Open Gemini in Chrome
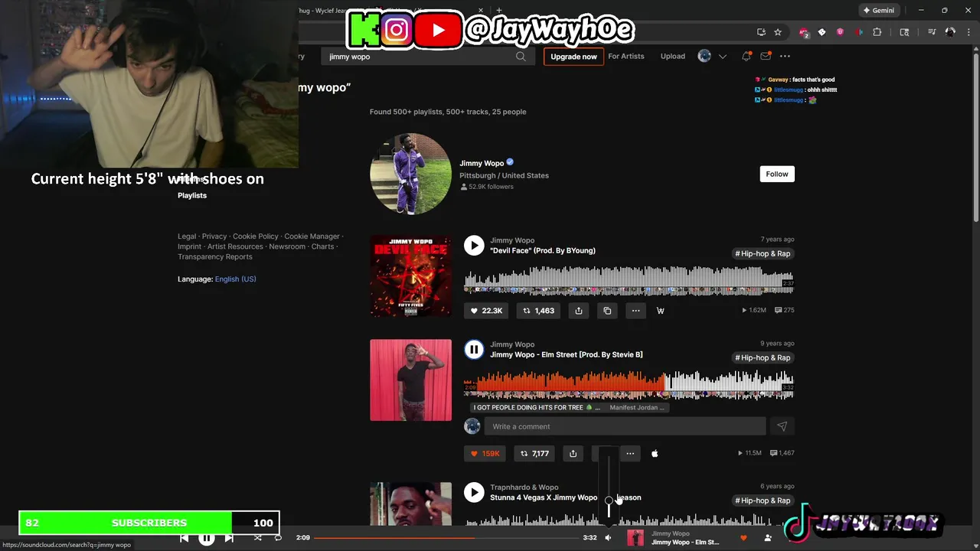This screenshot has width=980, height=551. (877, 11)
